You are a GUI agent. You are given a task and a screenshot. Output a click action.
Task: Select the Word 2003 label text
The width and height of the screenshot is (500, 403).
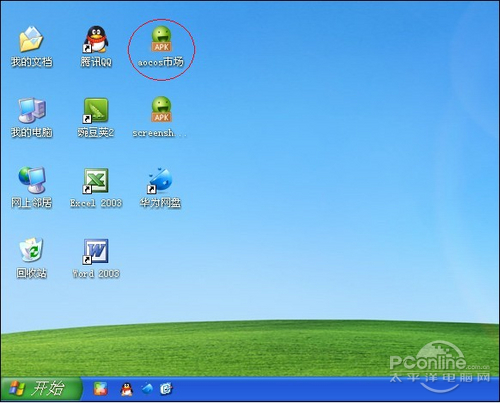tap(96, 273)
